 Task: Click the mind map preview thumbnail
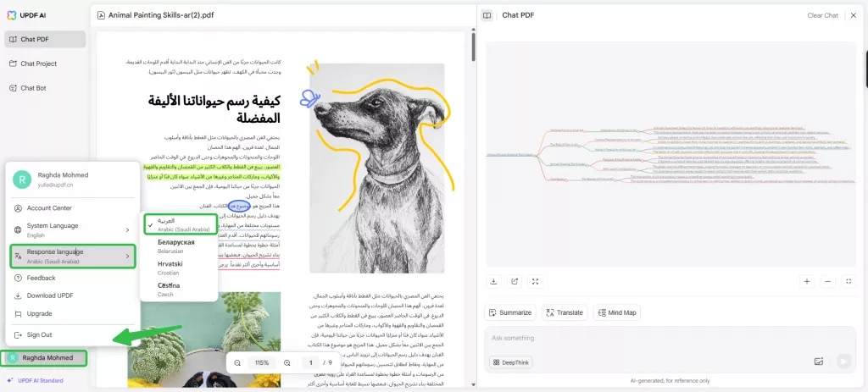click(671, 155)
